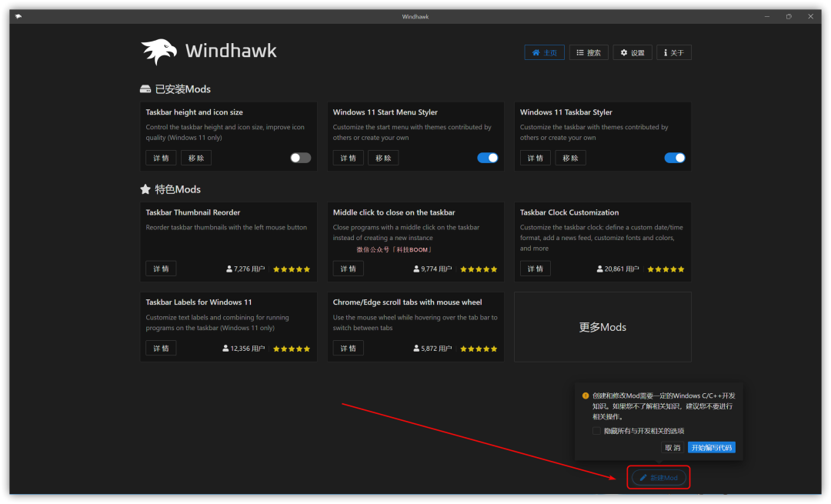Click the 20,861 用户 user count
The image size is (831, 504).
(617, 269)
